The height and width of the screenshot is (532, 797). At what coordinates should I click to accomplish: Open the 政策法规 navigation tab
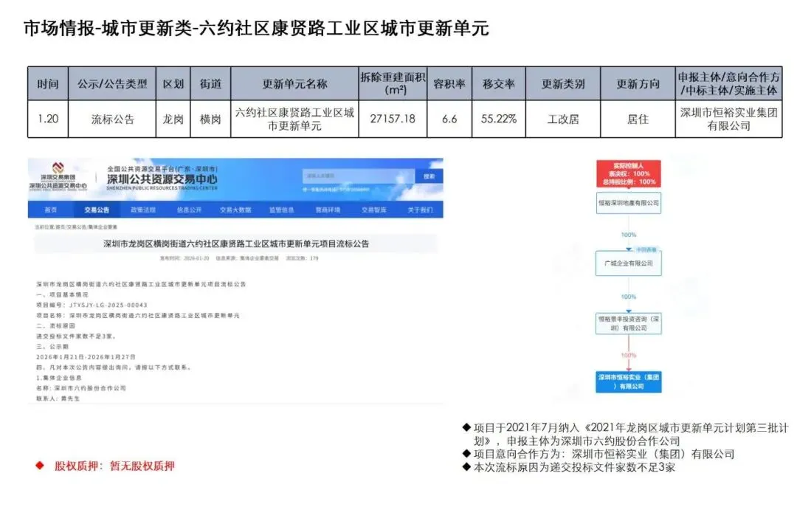click(143, 210)
